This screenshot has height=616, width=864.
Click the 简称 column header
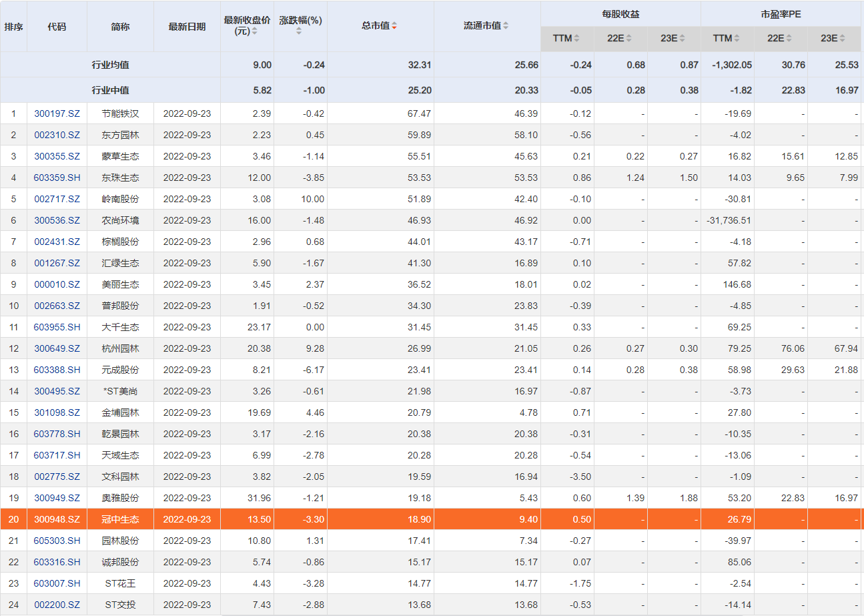(120, 27)
